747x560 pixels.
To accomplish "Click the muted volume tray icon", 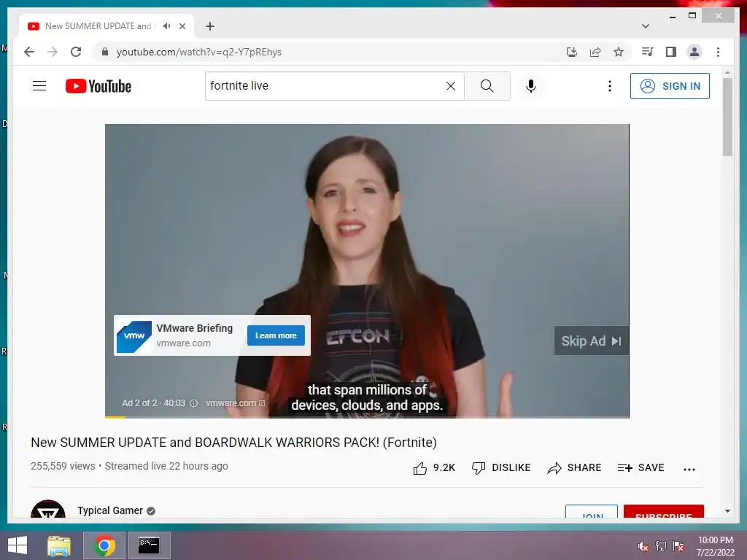I will coord(643,546).
